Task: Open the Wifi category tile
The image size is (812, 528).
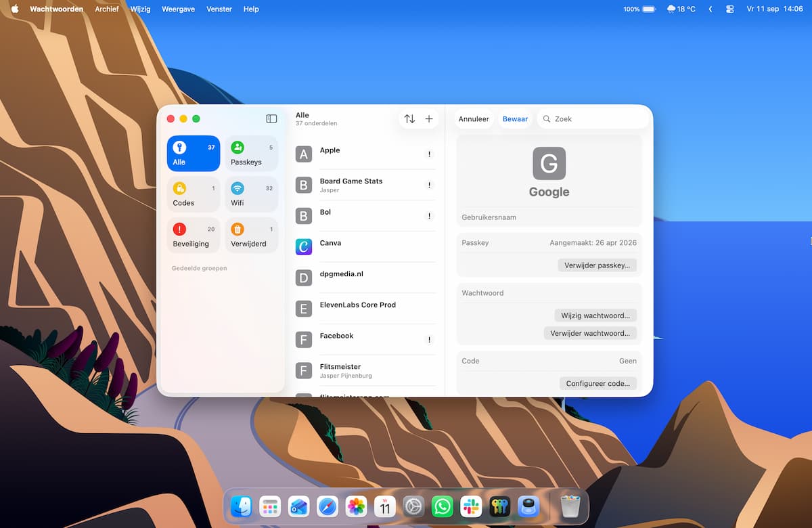Action: point(251,194)
